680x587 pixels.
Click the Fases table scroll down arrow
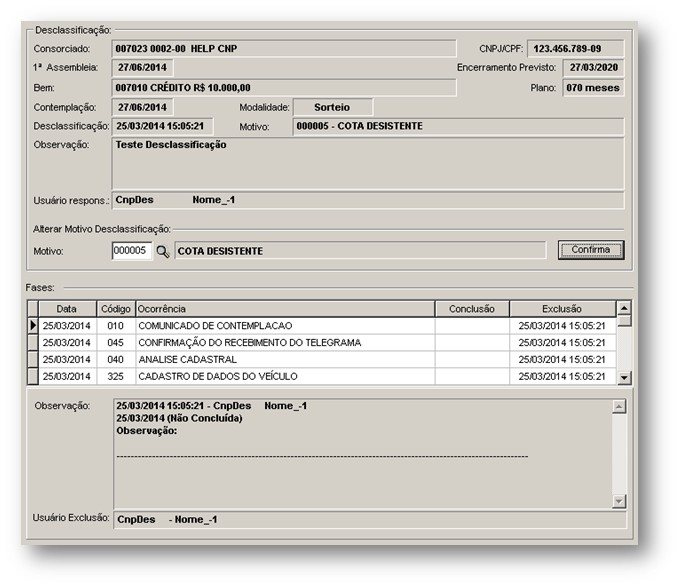click(624, 378)
